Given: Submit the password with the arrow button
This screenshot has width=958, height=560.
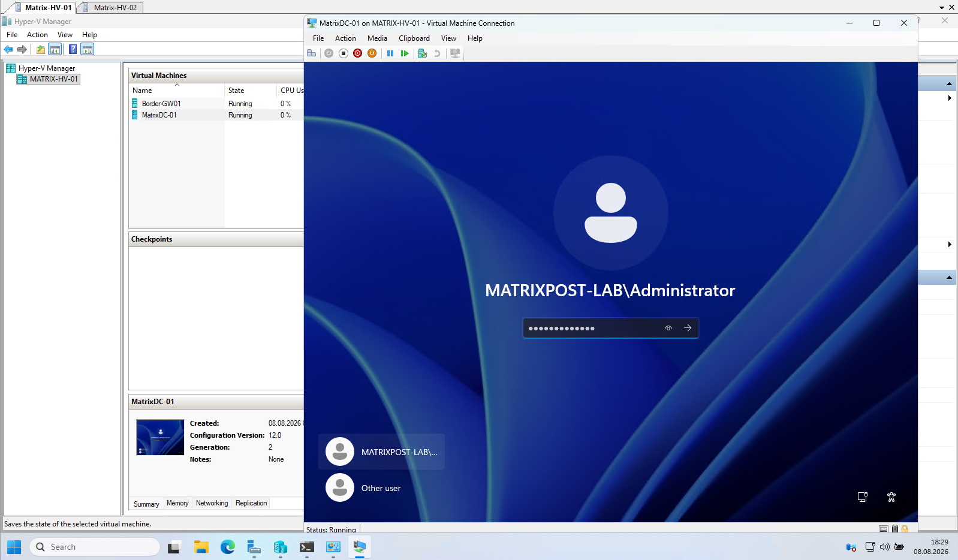Looking at the screenshot, I should [688, 328].
